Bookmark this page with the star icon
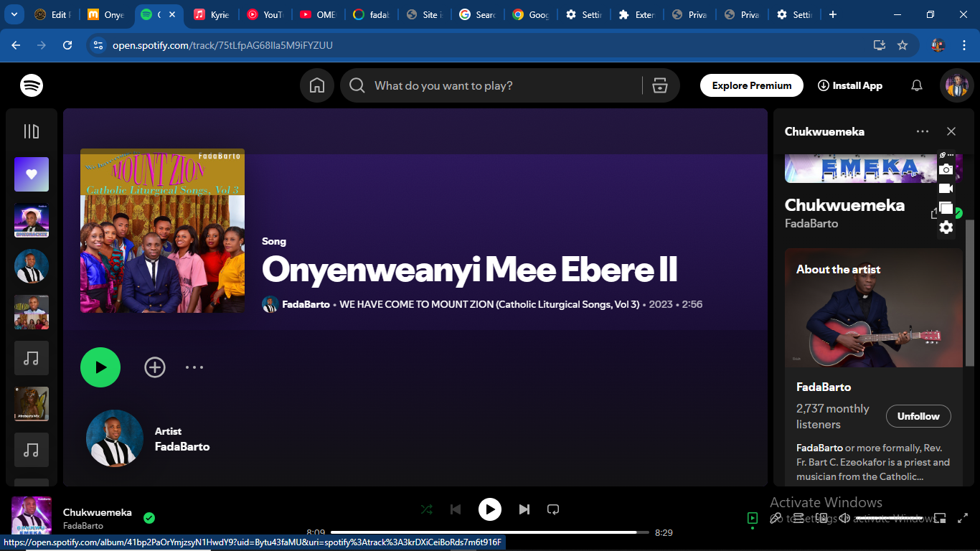 (903, 45)
